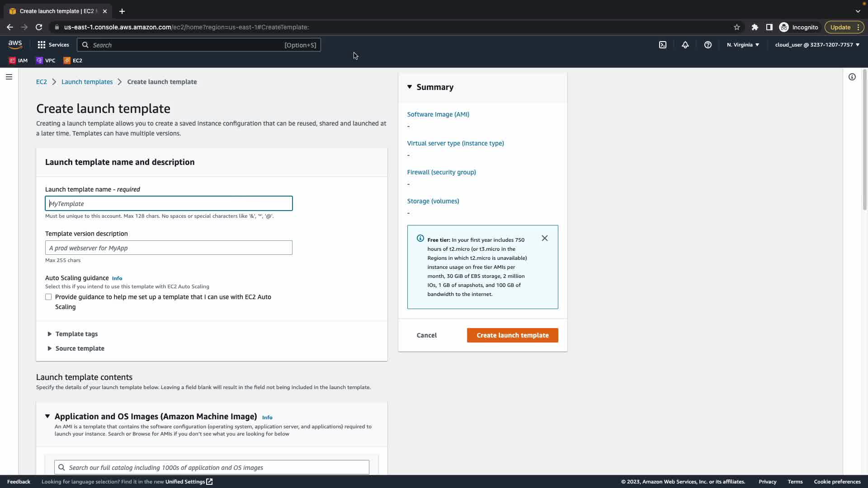The height and width of the screenshot is (488, 868).
Task: Enable the EC2 Auto Scaling guidance checkbox
Action: [48, 297]
